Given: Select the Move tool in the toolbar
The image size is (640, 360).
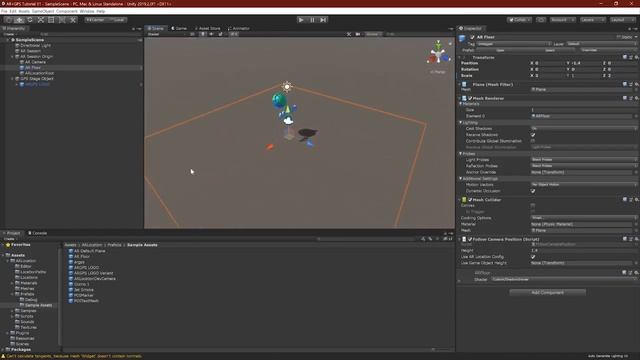Looking at the screenshot, I should [19, 20].
